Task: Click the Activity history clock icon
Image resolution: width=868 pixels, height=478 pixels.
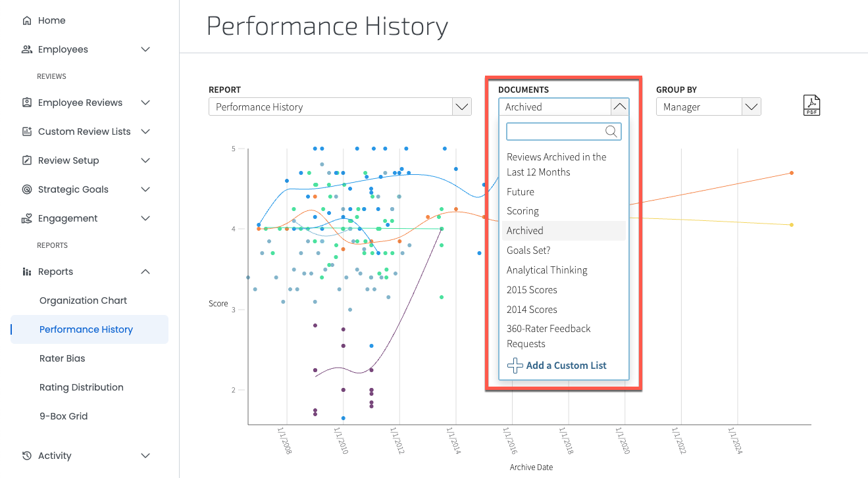Action: pos(27,456)
